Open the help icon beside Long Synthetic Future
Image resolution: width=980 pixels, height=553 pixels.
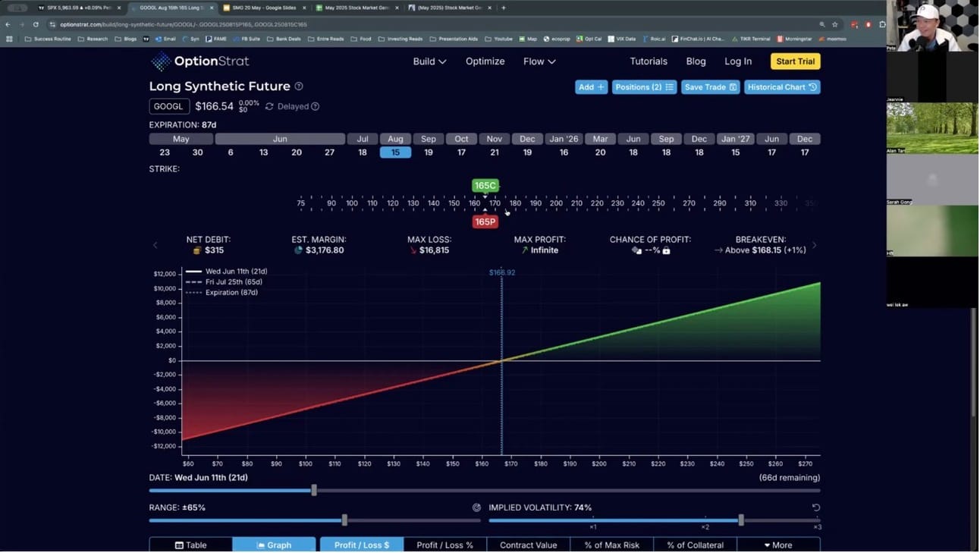[x=299, y=86]
